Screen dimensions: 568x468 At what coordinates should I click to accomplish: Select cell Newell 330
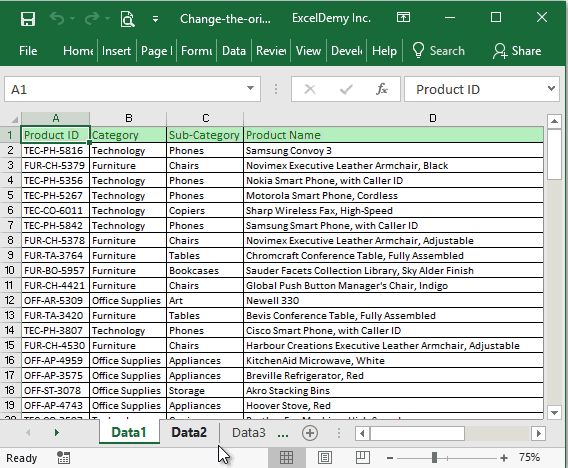(x=394, y=301)
